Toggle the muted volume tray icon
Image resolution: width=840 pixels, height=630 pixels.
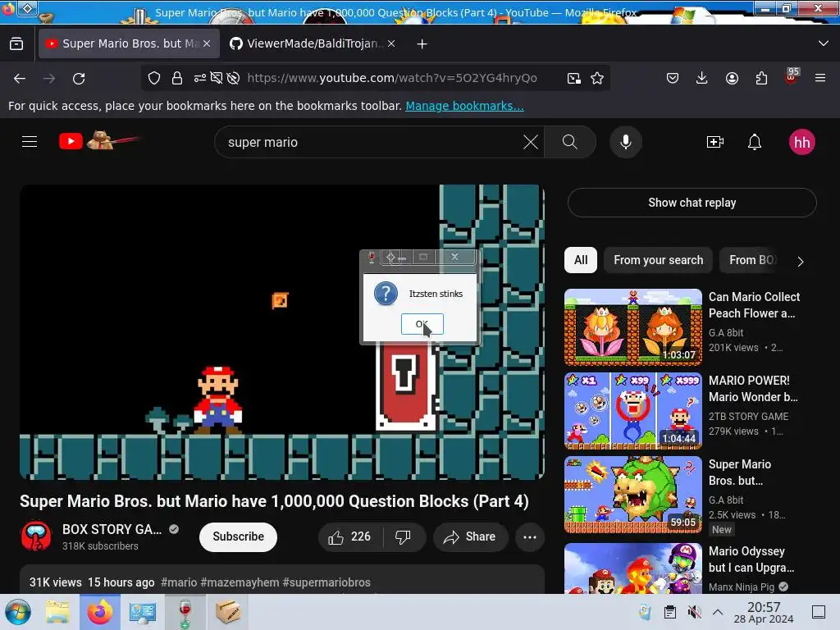[694, 612]
